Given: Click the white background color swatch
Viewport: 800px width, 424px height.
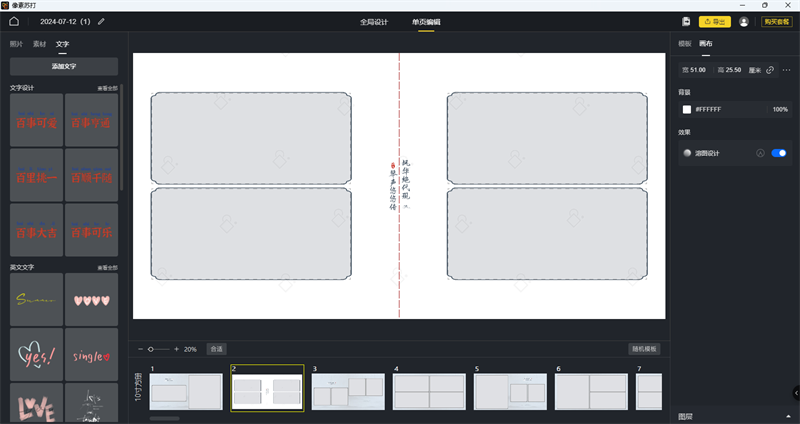Looking at the screenshot, I should point(687,109).
